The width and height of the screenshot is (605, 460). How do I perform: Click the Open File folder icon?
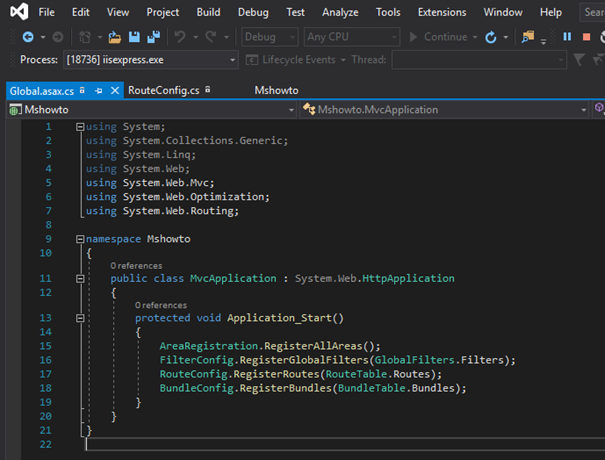[115, 37]
